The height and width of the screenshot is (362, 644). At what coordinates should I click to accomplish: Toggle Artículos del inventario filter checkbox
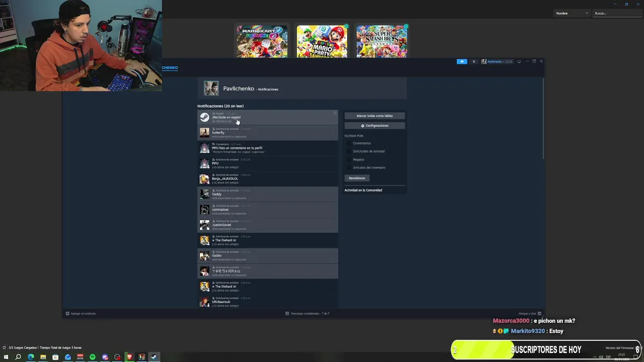coord(348,167)
